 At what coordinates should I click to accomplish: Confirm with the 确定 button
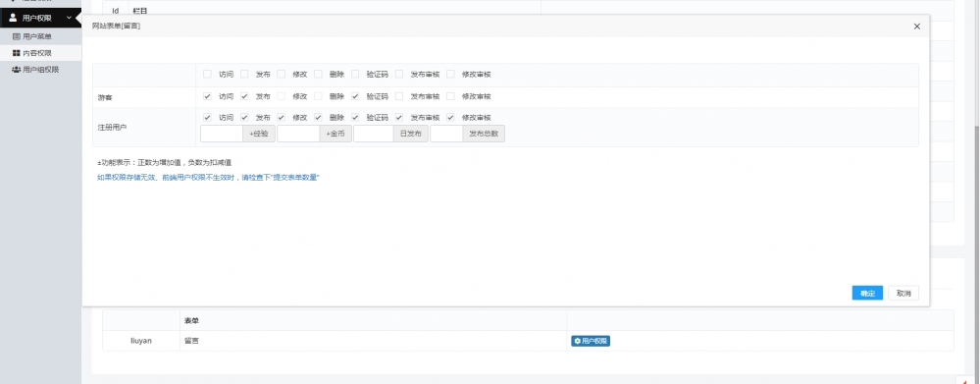[x=867, y=294]
